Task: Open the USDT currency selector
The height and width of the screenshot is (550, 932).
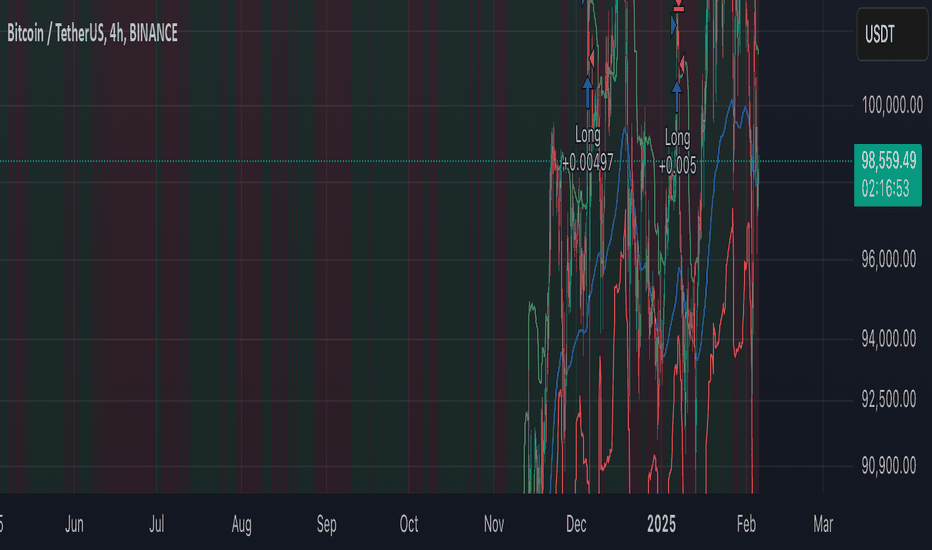Action: (892, 34)
